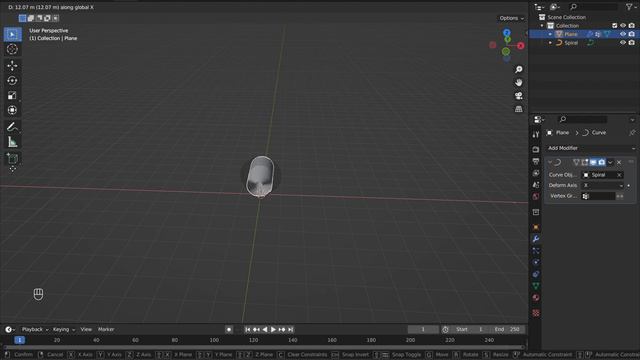Select the Select Box tool
640x360 pixels.
coord(12,34)
